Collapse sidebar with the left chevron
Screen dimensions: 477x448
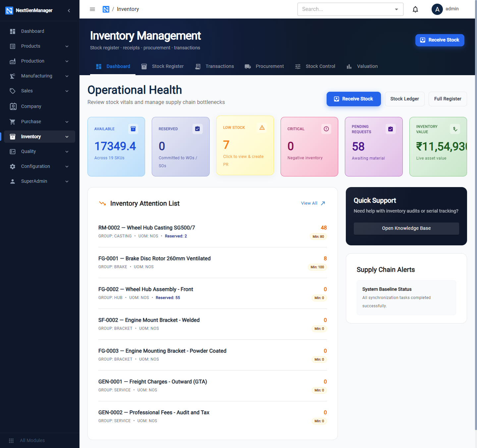[x=69, y=11]
